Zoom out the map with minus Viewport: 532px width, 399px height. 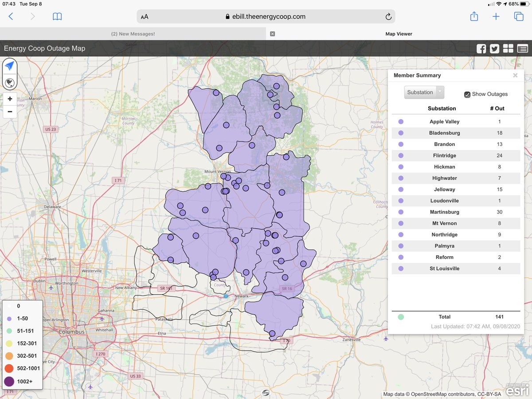[10, 112]
